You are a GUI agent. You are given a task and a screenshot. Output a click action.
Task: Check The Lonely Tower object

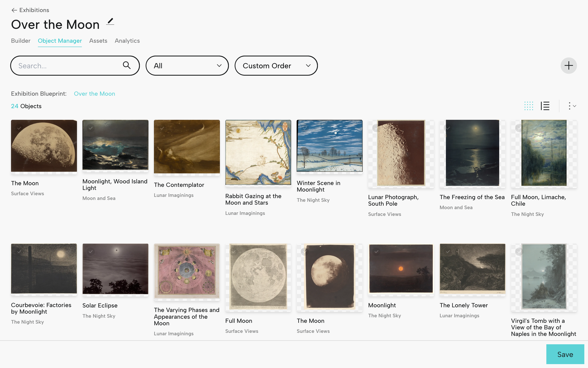[448, 251]
